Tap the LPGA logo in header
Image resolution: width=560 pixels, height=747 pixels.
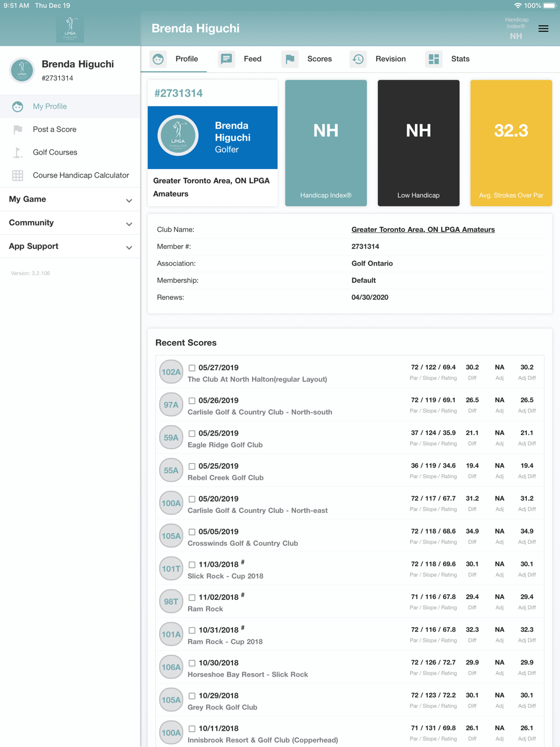pos(70,29)
